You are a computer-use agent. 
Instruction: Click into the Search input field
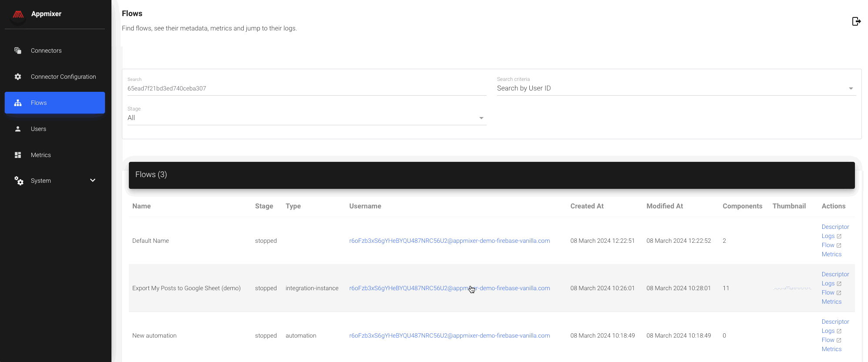[306, 88]
